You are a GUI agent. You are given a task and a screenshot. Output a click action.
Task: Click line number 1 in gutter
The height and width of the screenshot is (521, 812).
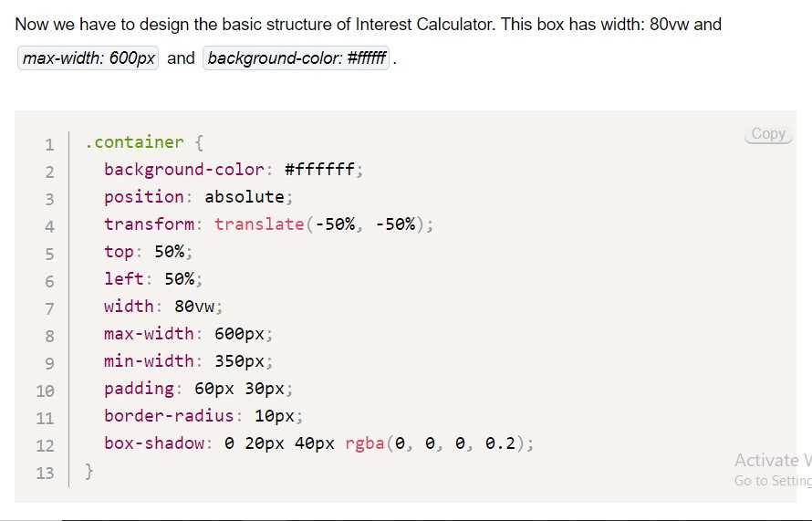(49, 144)
